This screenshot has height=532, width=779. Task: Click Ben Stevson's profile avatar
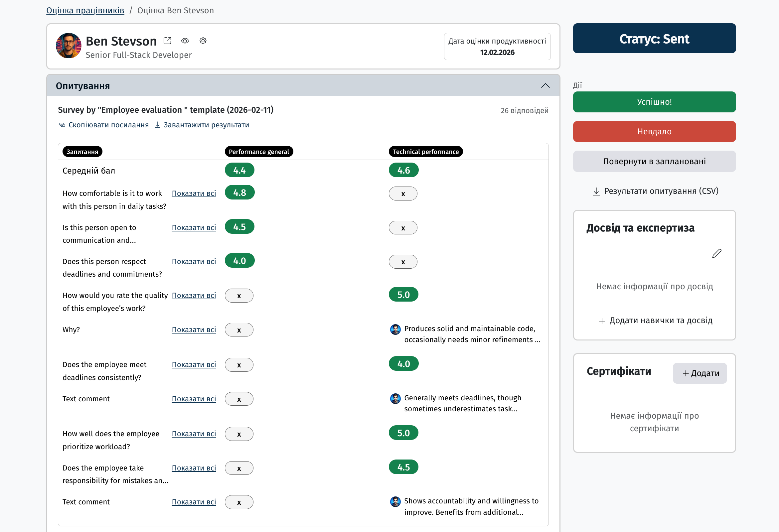[69, 46]
